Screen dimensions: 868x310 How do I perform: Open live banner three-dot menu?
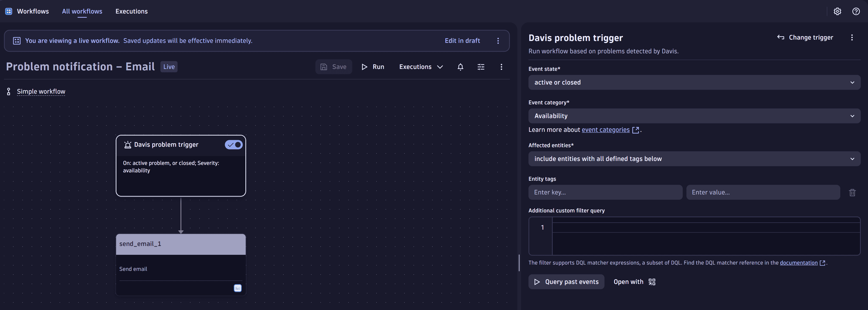click(498, 41)
